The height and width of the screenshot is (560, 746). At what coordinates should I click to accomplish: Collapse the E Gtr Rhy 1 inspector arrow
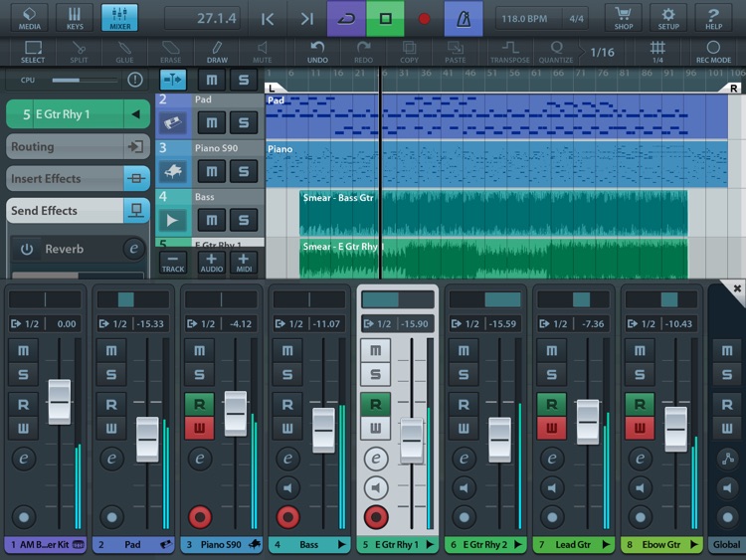136,114
